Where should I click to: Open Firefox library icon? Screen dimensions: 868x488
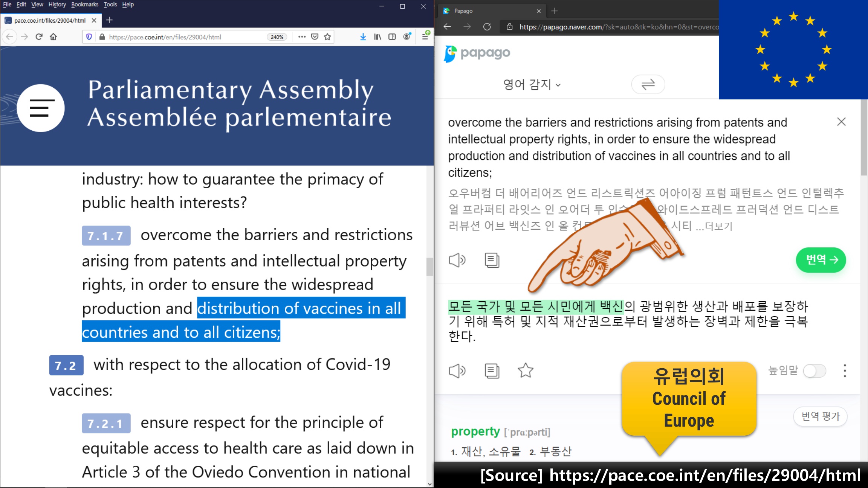(377, 37)
